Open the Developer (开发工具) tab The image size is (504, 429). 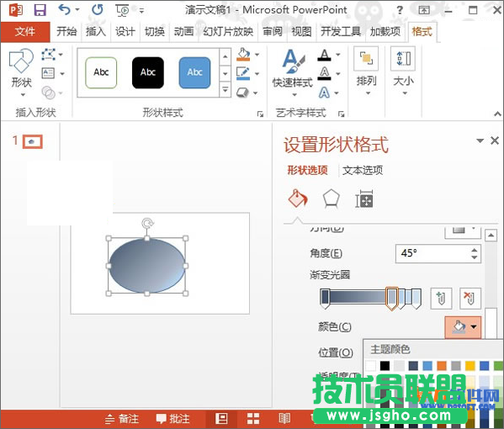pyautogui.click(x=341, y=32)
